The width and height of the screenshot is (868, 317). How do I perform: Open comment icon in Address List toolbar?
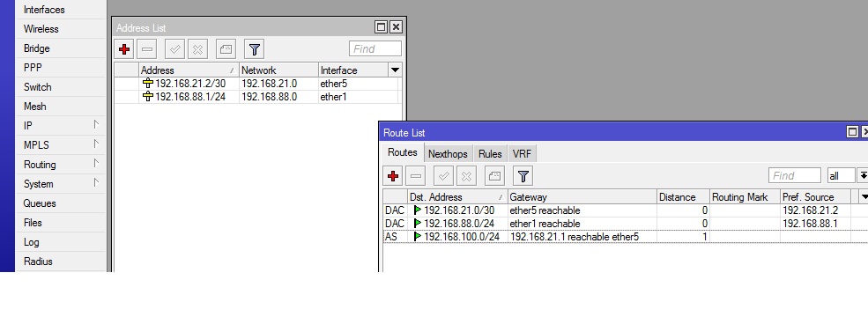pyautogui.click(x=226, y=49)
